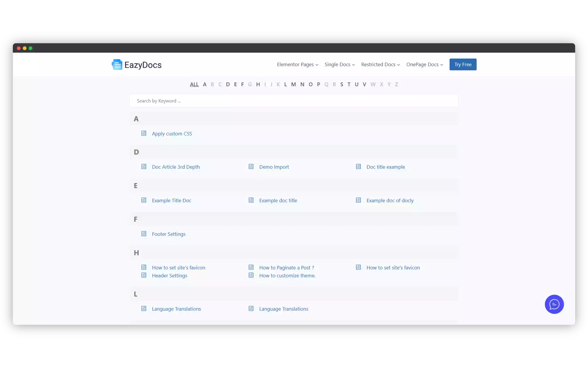
Task: Click the document icon beside Demo Import
Action: click(251, 167)
